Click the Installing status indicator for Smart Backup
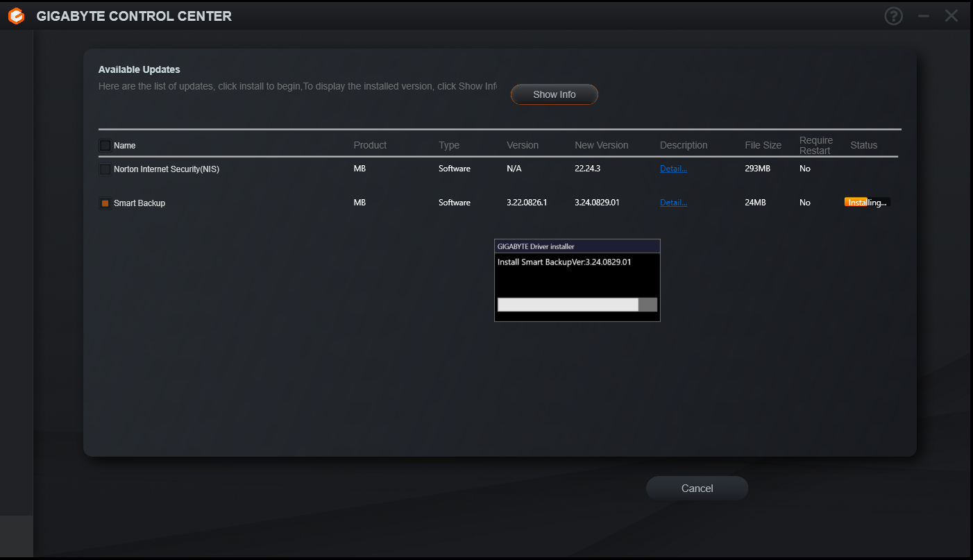 (867, 203)
